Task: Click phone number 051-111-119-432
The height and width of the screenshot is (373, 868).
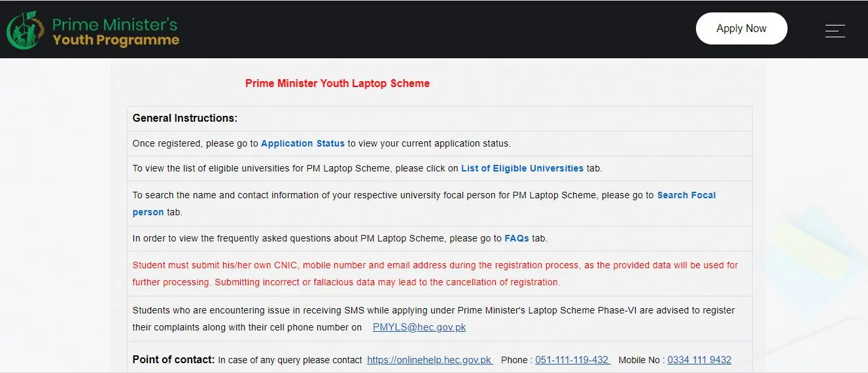Action: pyautogui.click(x=573, y=360)
